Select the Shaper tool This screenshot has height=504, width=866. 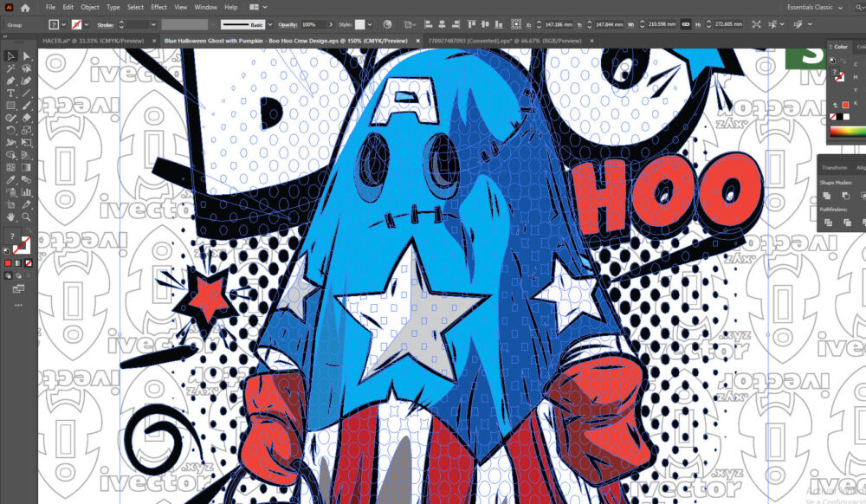[10, 118]
